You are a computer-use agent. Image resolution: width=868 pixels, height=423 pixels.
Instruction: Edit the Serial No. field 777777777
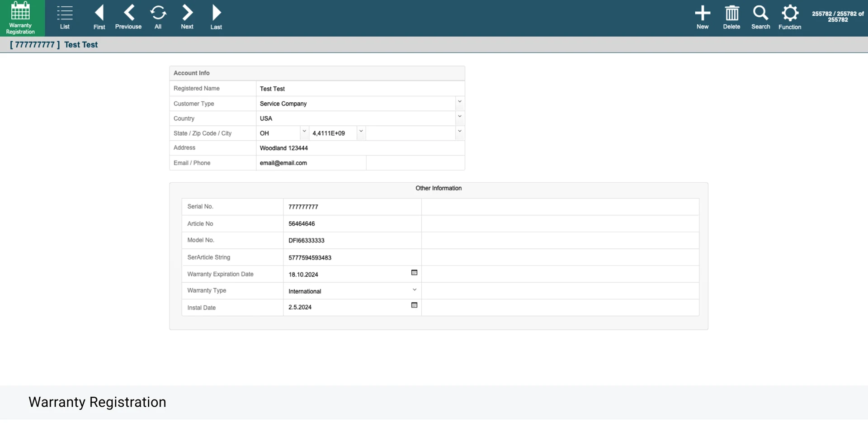click(x=352, y=207)
